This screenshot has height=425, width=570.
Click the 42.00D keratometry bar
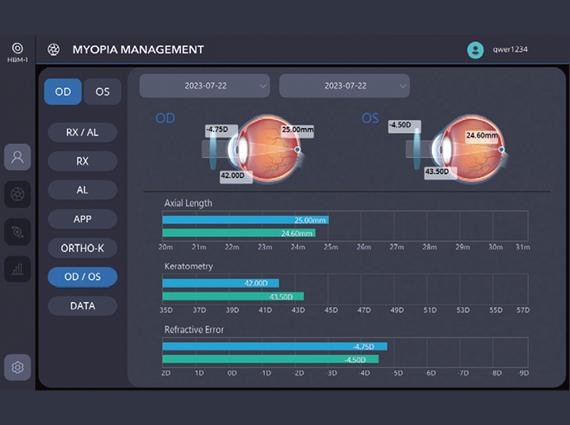coord(221,283)
